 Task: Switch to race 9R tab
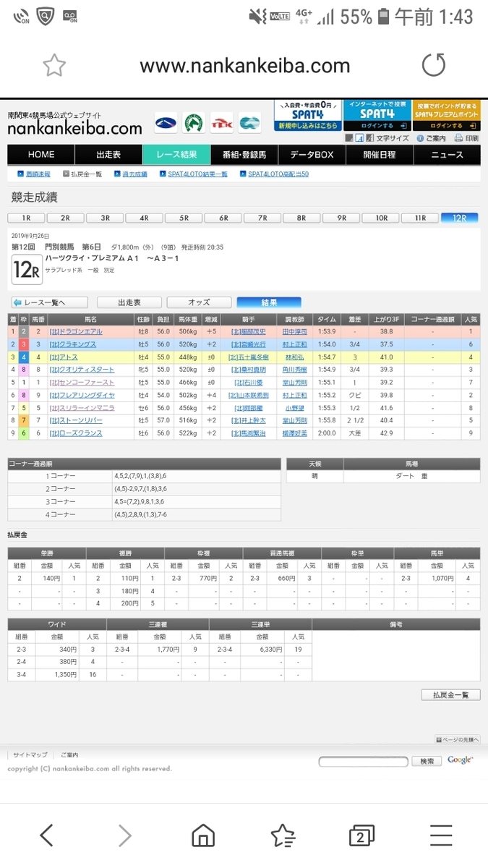click(x=341, y=218)
